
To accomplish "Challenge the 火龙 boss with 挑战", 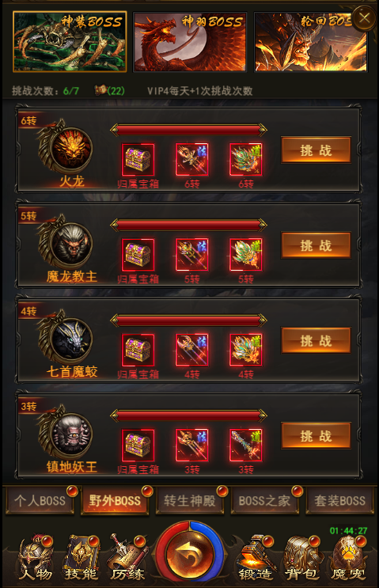I will [316, 150].
